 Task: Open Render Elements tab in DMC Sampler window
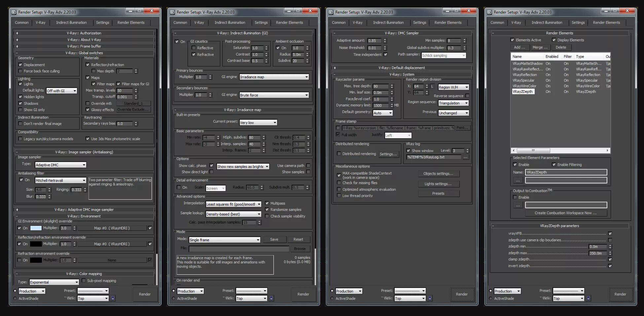(x=448, y=22)
